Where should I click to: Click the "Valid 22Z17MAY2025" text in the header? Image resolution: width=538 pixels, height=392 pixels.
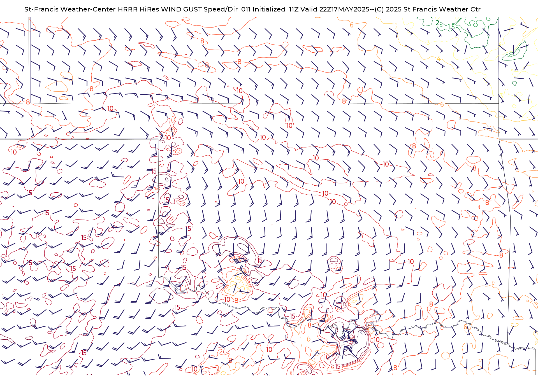point(335,9)
